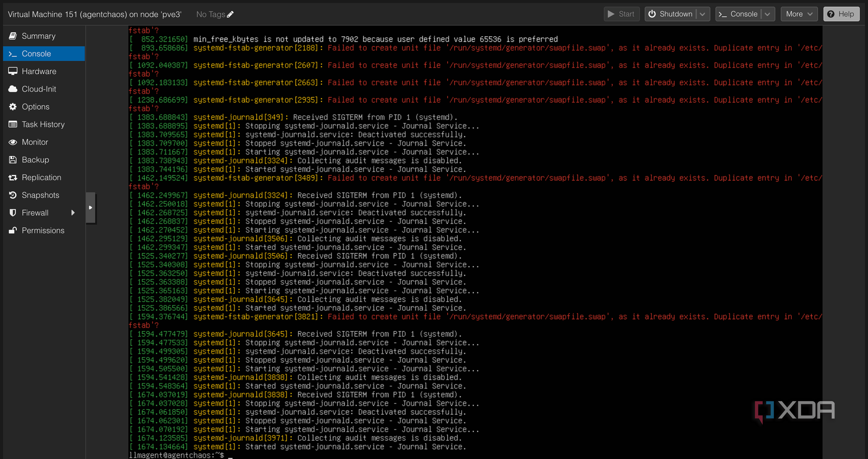Screen dimensions: 868x459
Task: Click the 'No Tags' label
Action: click(x=210, y=14)
